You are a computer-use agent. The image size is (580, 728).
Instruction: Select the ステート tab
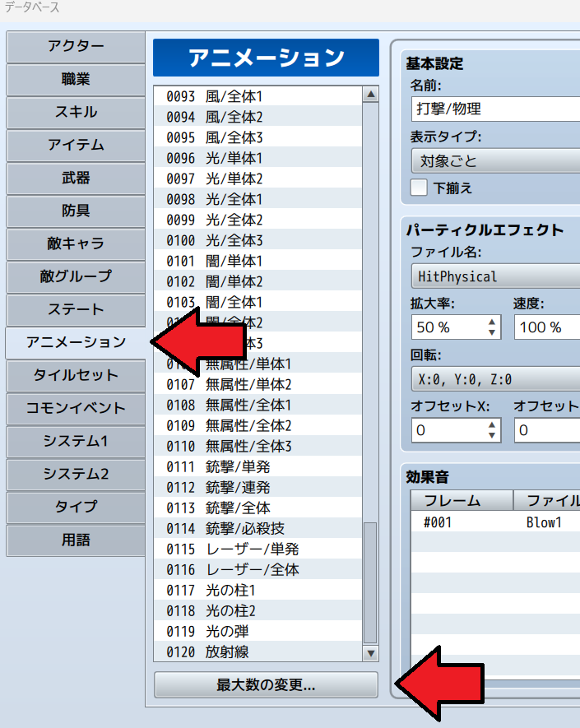[76, 309]
